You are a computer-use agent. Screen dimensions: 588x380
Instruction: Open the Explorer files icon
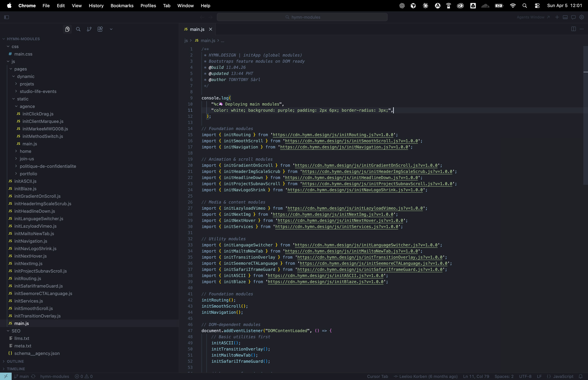67,29
